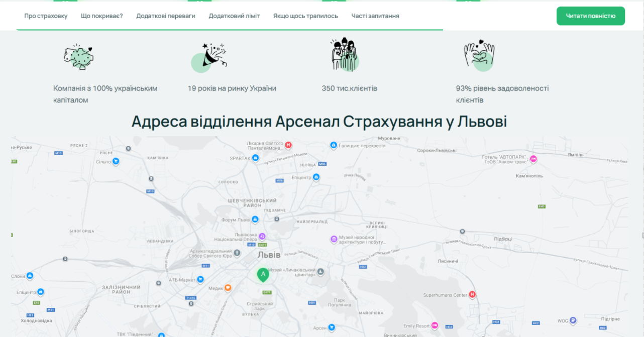Click the Епіцентр pin near Збоїща label

pyautogui.click(x=316, y=177)
